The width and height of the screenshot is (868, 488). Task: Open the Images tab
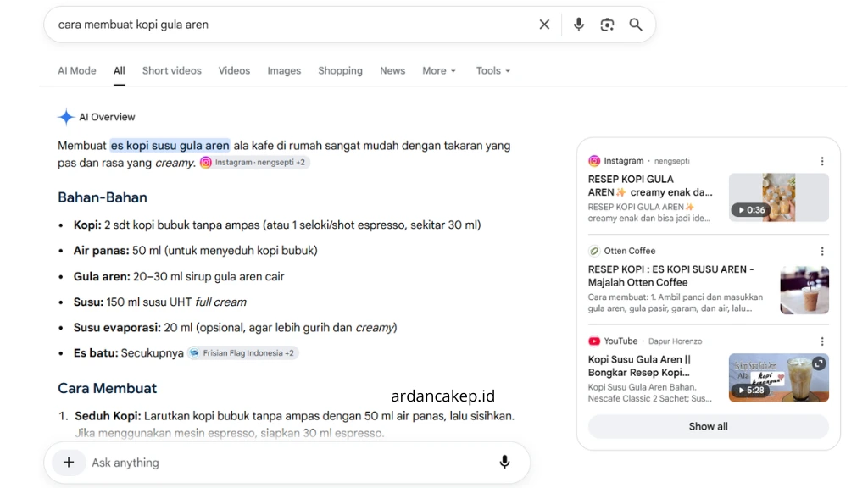(284, 71)
